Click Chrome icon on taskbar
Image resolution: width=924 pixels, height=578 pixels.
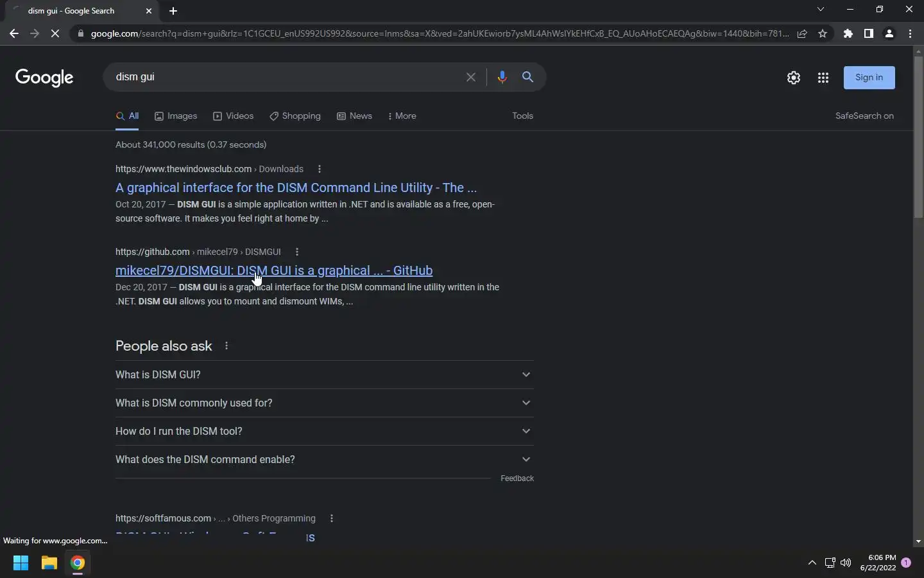(x=78, y=563)
